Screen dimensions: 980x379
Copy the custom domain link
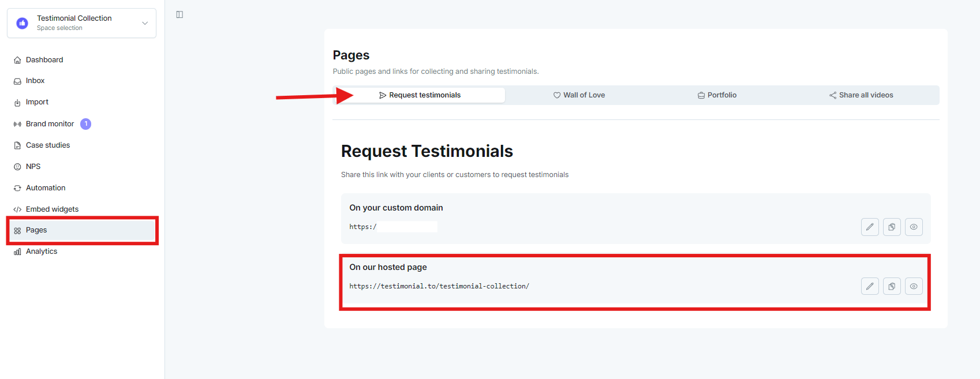(x=892, y=227)
